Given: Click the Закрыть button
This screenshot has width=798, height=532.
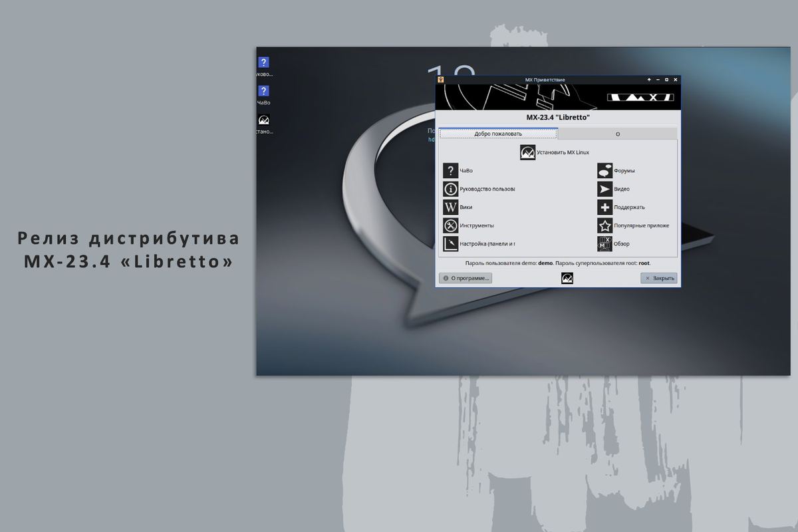Looking at the screenshot, I should tap(659, 278).
